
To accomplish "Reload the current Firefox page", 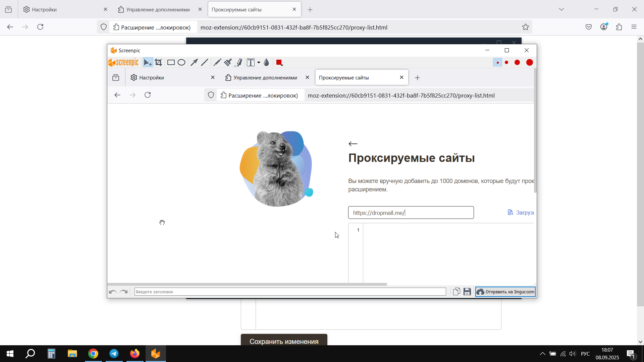I will pyautogui.click(x=40, y=27).
